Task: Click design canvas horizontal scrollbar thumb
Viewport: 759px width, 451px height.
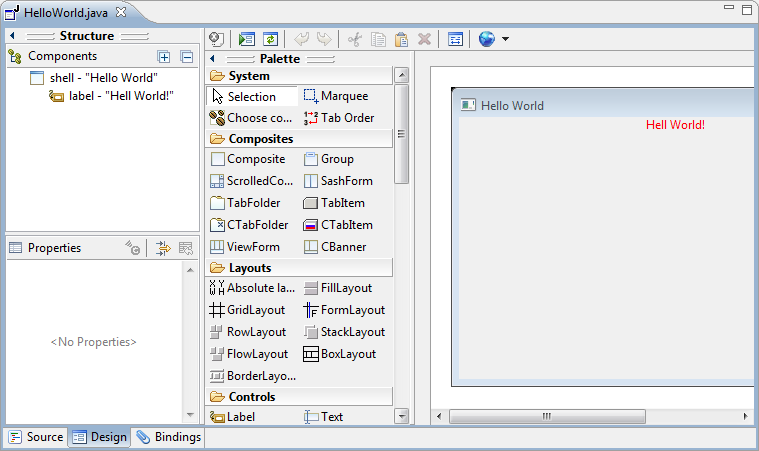Action: point(547,416)
